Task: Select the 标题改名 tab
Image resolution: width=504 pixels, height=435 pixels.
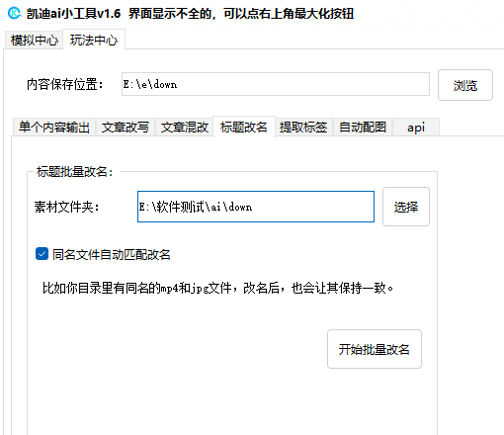Action: tap(244, 127)
